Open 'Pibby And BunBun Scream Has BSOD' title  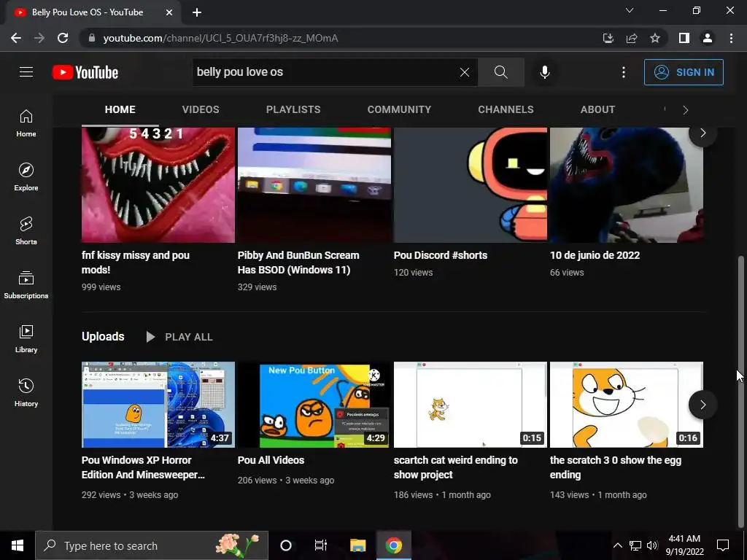point(298,262)
